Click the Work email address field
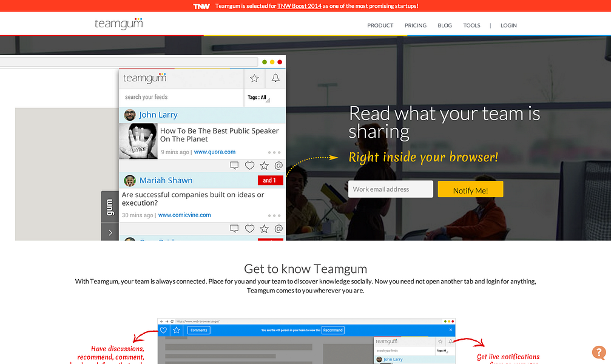Screen dimensions: 611x364 point(391,189)
